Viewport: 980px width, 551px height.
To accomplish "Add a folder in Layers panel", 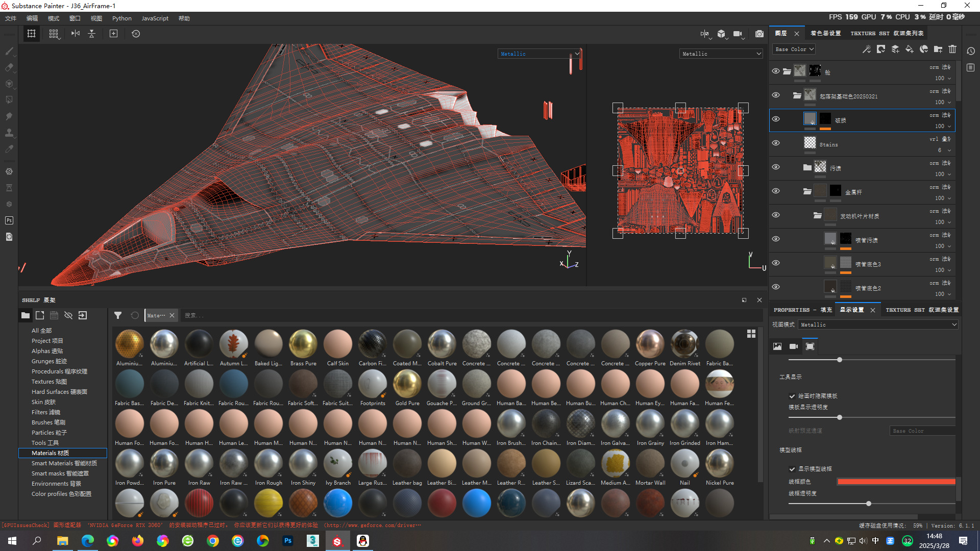I will 938,49.
